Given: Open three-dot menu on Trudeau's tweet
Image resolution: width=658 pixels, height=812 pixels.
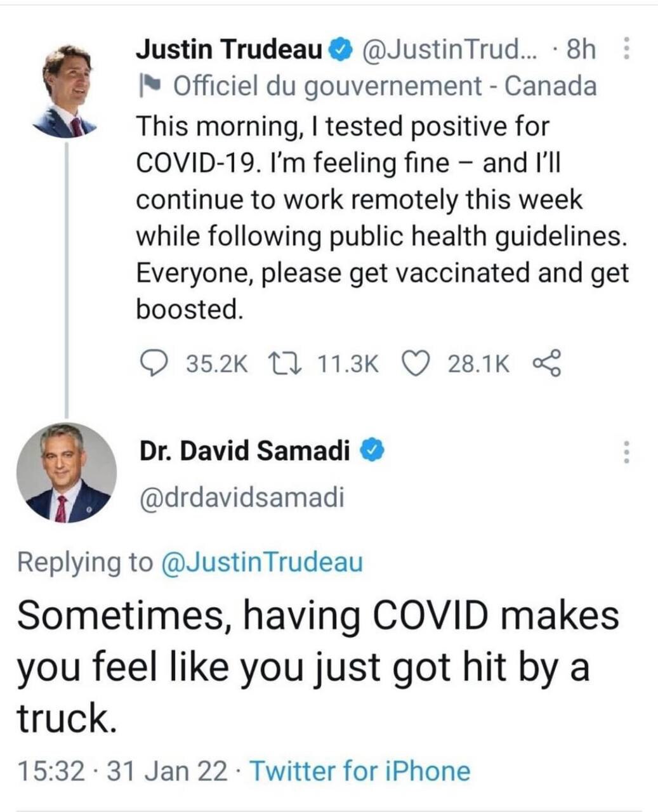Looking at the screenshot, I should 626,49.
